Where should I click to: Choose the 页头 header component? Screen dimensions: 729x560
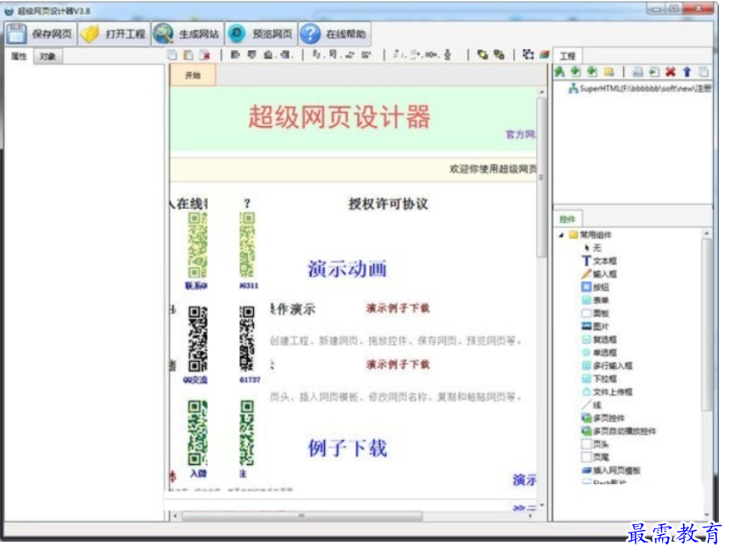[x=595, y=444]
